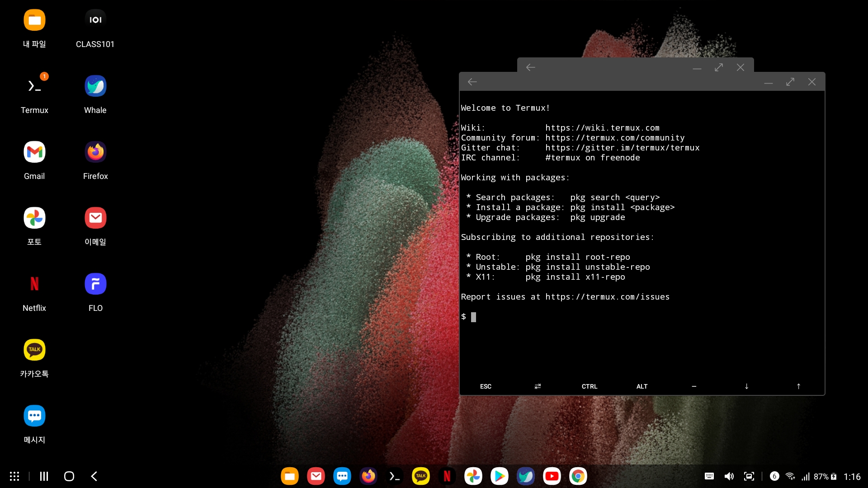Open Whale browser from desktop

click(95, 86)
